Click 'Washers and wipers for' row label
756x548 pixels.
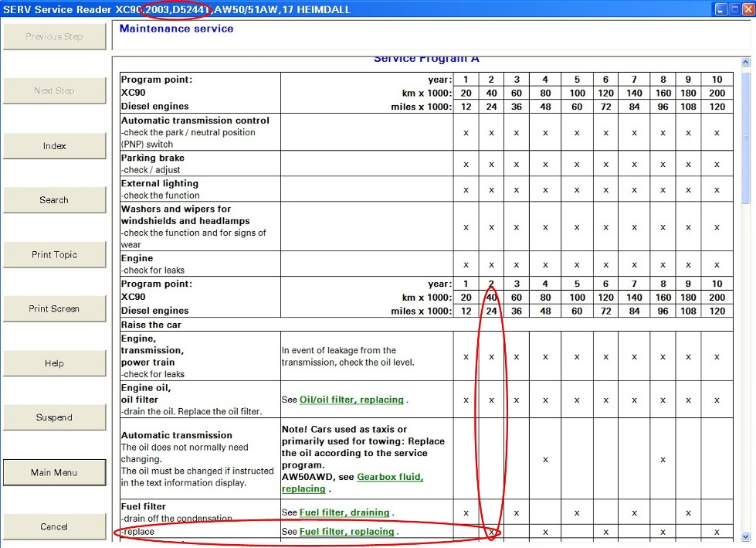[x=176, y=209]
